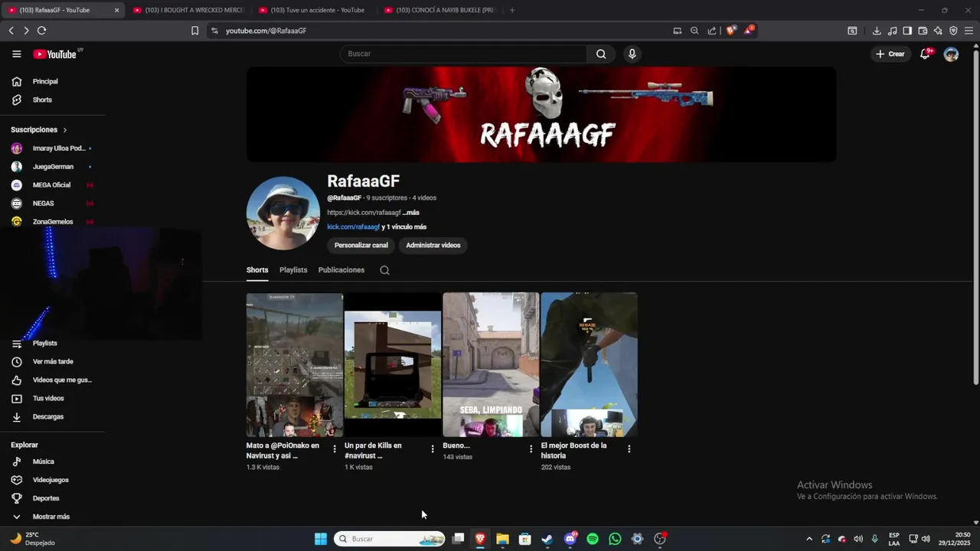
Task: Expand the Suscripciones section chevron
Action: click(x=64, y=130)
